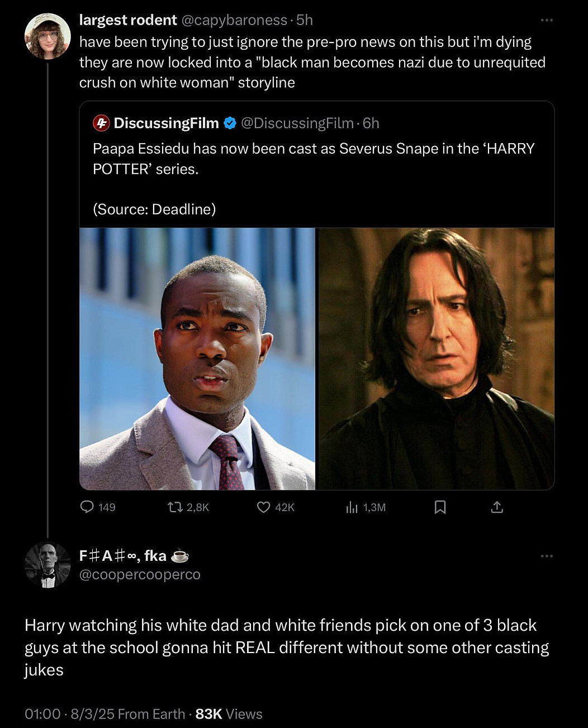
Task: Open the right Snape movie still
Action: [436, 358]
